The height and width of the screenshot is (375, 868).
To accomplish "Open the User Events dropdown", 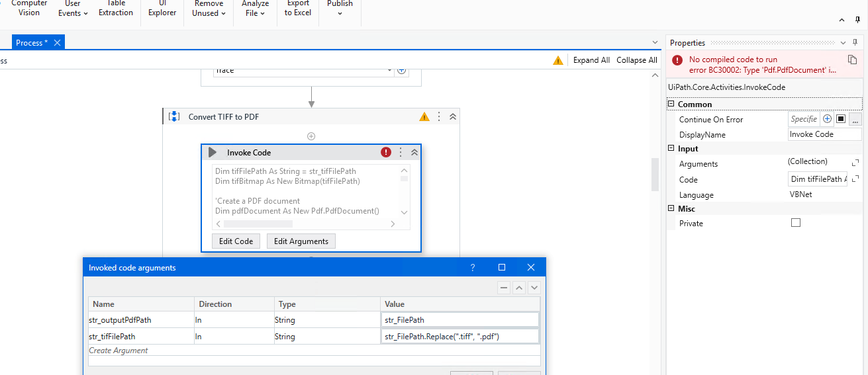I will click(x=73, y=8).
